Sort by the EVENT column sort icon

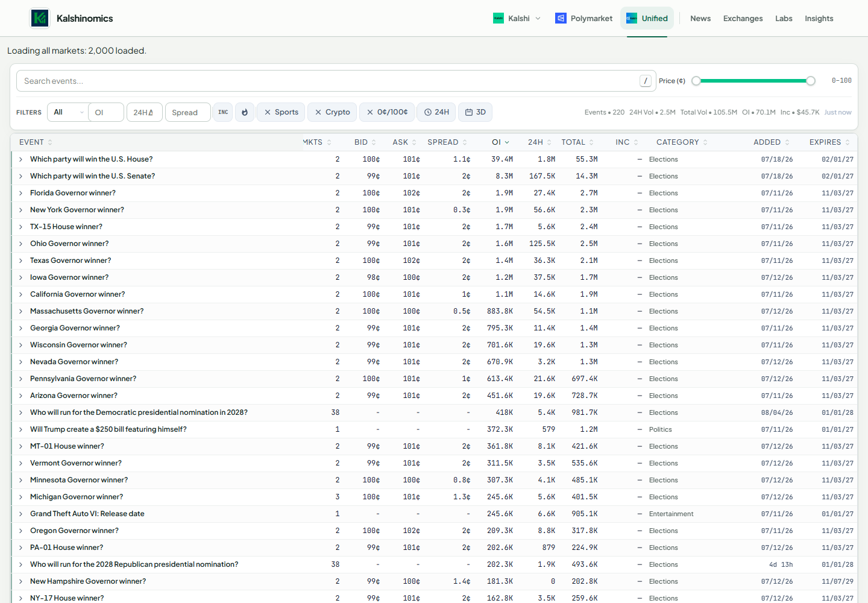pos(50,142)
